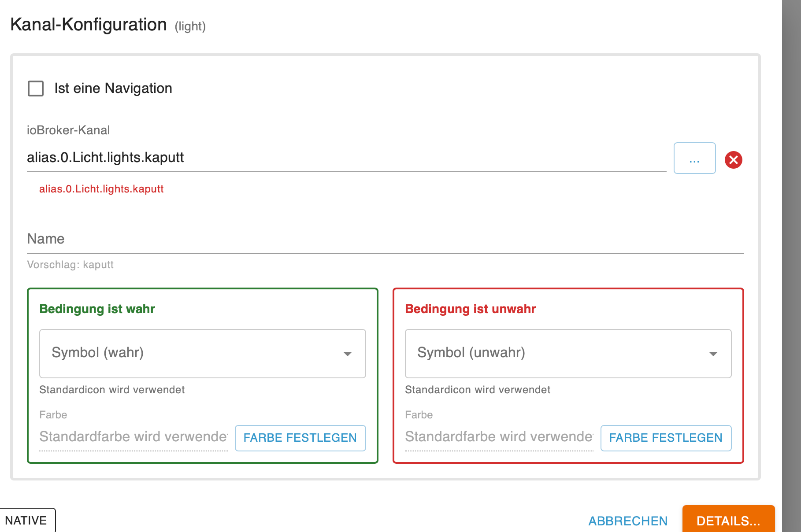
Task: Set color for true condition via FARBE FESTLEGEN
Action: coord(300,438)
